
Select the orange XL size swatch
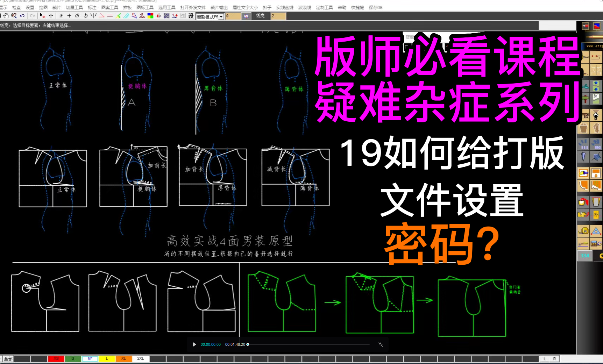[123, 359]
